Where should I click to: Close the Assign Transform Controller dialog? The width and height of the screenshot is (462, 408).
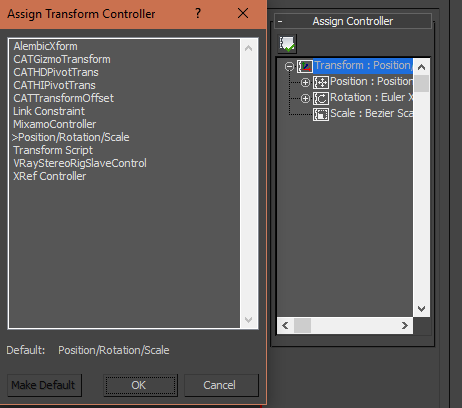point(243,14)
